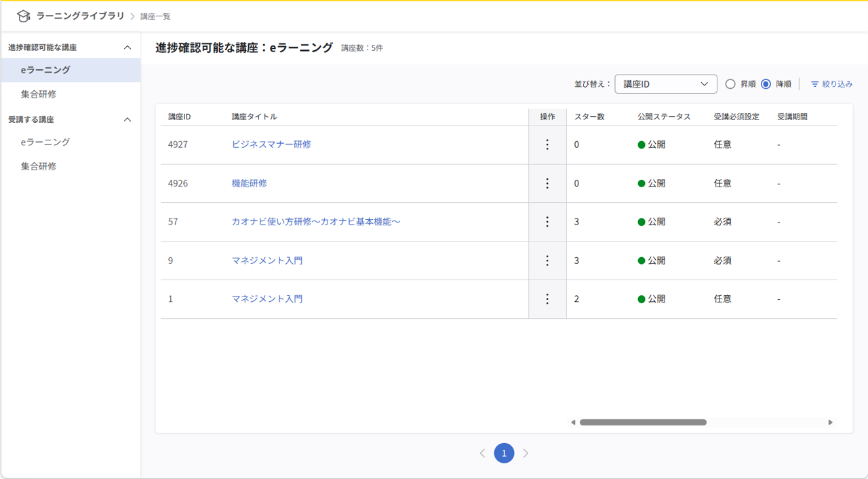Click the 絞り込み filter button
The width and height of the screenshot is (868, 479).
[832, 84]
